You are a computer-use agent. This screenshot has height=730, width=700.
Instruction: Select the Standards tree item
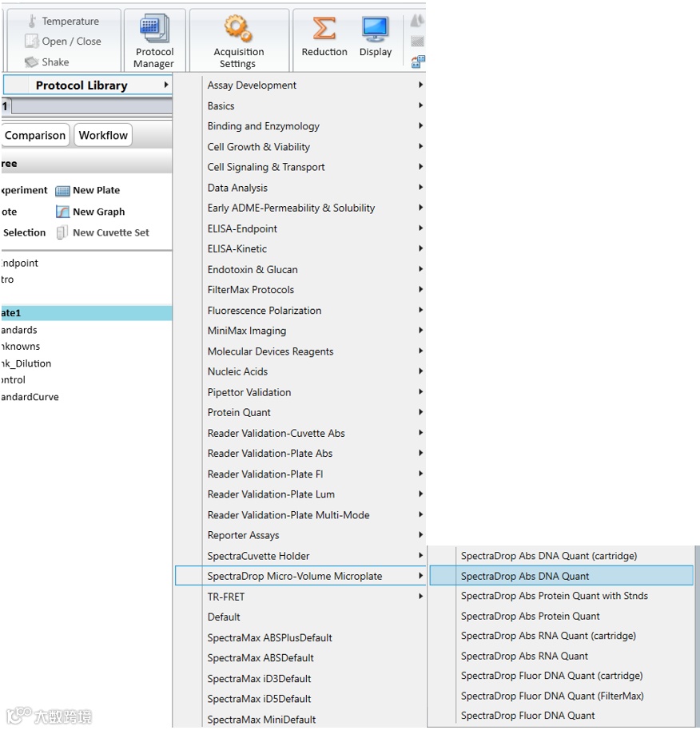(18, 330)
